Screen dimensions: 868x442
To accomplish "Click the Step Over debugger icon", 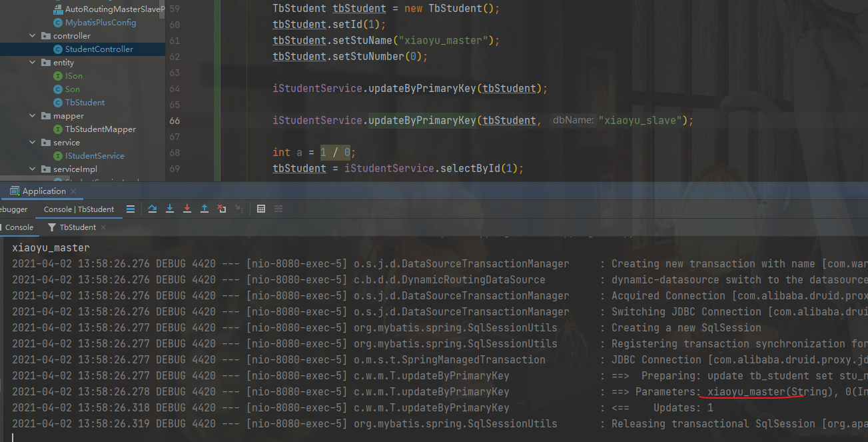I will tap(153, 209).
